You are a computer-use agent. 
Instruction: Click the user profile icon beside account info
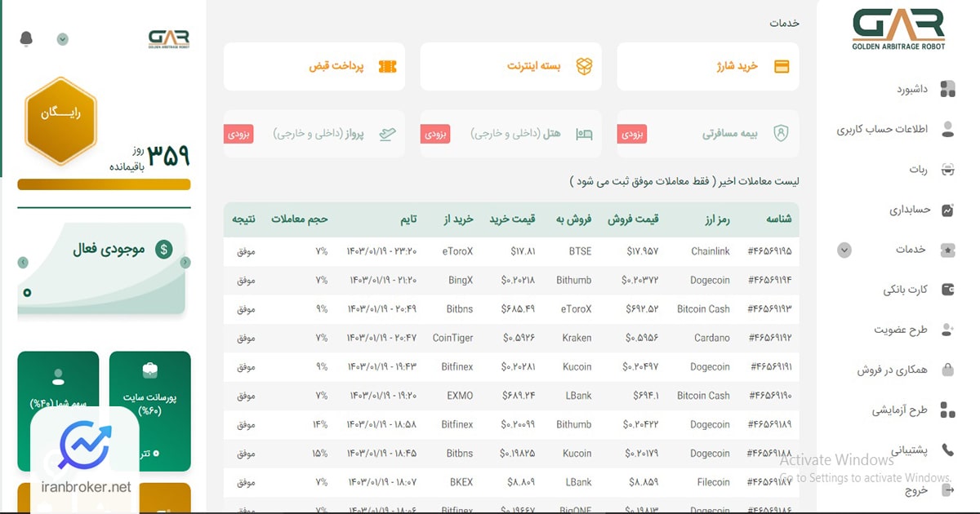[x=947, y=129]
